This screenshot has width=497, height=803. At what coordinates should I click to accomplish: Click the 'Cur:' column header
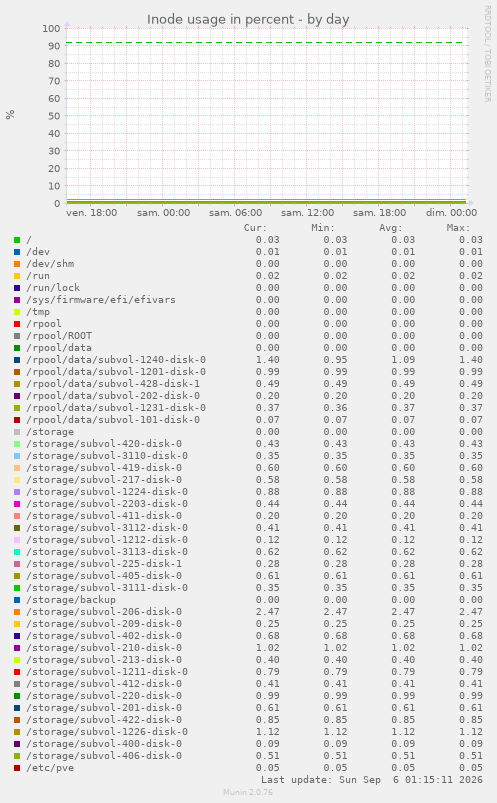pyautogui.click(x=255, y=228)
